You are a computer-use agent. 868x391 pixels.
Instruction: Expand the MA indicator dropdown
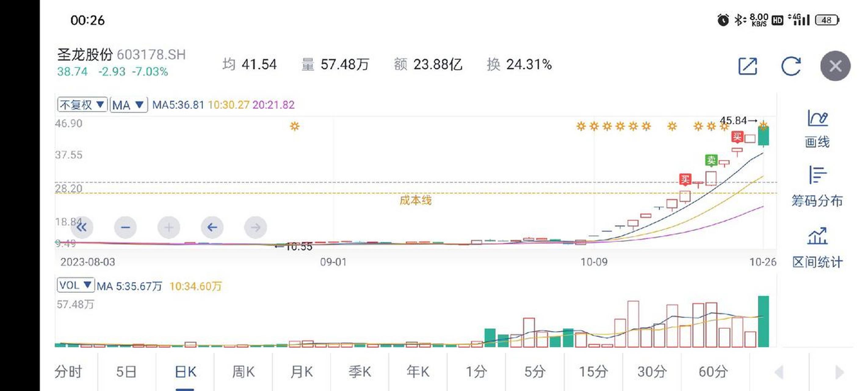tap(129, 104)
